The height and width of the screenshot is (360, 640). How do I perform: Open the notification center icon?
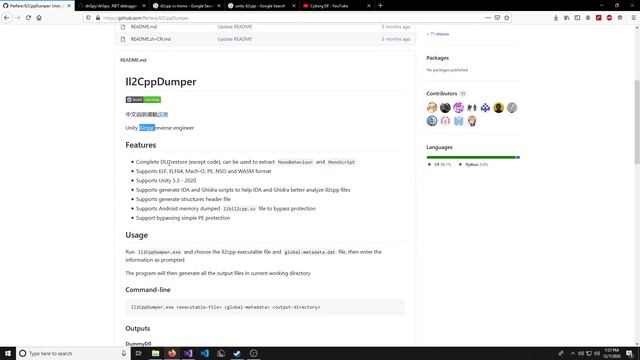[x=630, y=353]
